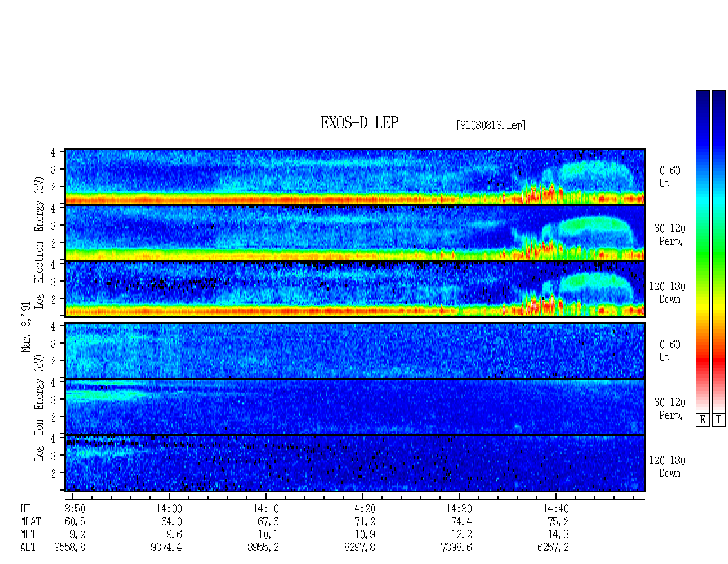
Task: Click the plot title "EXOS-D LEP"
Action: 359,122
